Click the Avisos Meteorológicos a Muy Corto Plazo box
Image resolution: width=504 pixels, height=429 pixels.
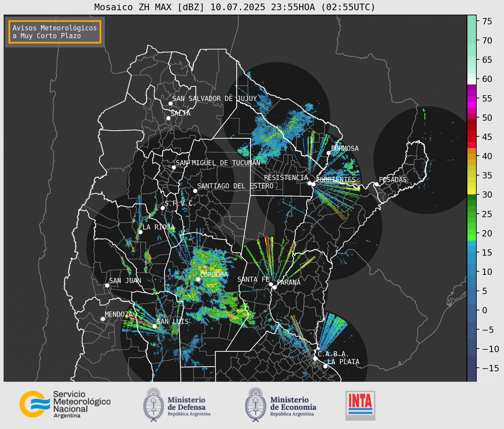coord(55,32)
